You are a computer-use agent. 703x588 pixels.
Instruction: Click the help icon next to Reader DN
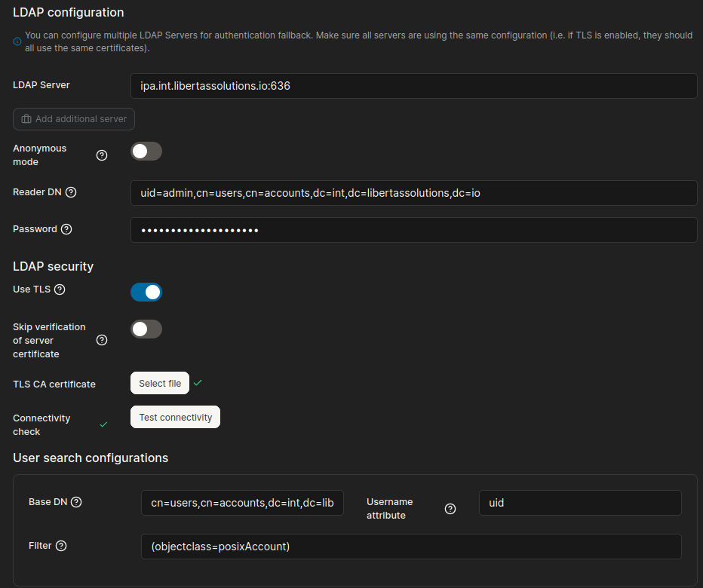(70, 191)
